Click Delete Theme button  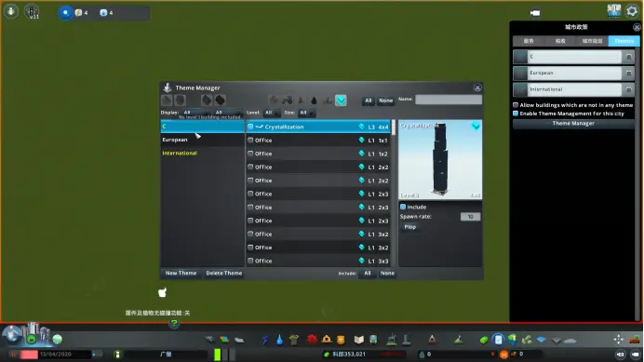pyautogui.click(x=224, y=274)
